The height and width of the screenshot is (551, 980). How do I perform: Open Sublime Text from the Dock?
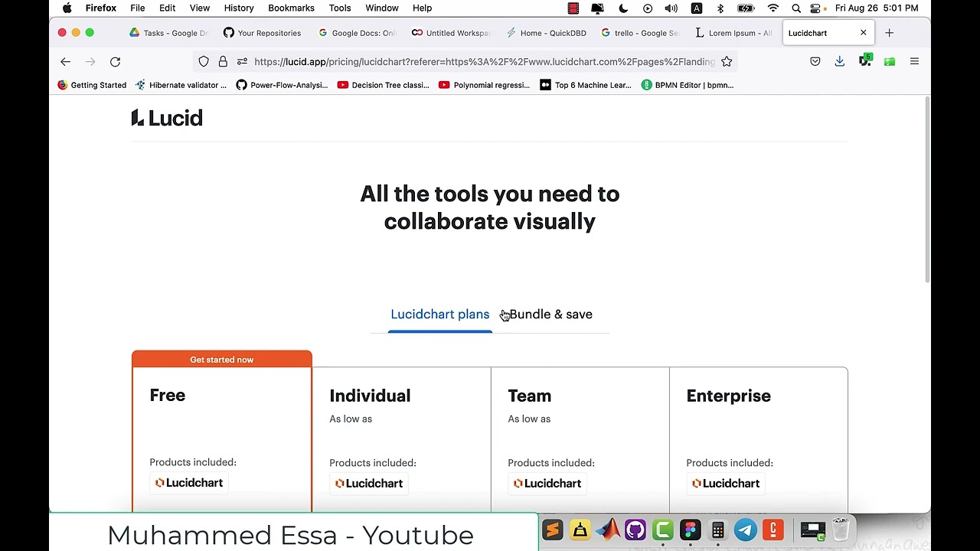coord(552,530)
